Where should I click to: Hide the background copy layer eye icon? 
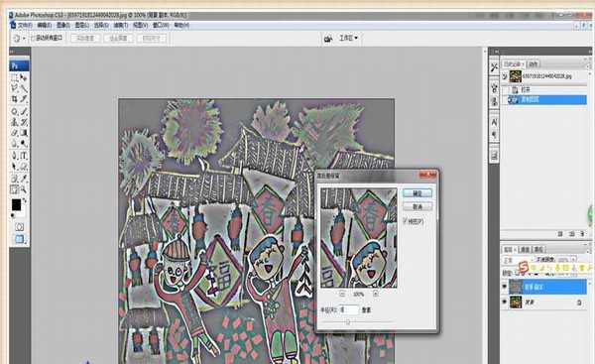tap(505, 287)
